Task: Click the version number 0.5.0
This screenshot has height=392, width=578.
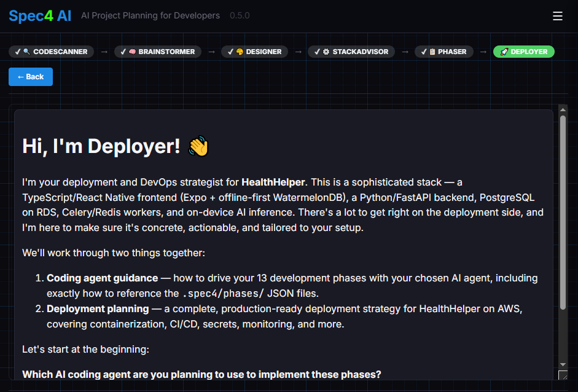Action: coord(240,15)
